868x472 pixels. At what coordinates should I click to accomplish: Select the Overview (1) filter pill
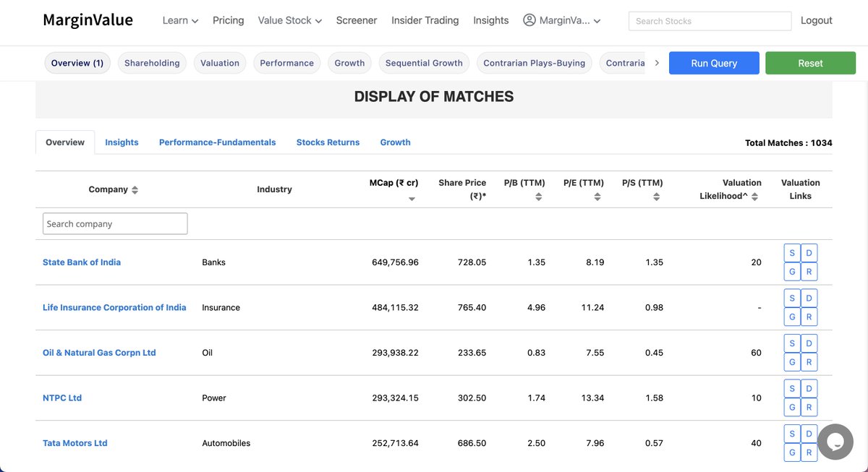[x=77, y=63]
